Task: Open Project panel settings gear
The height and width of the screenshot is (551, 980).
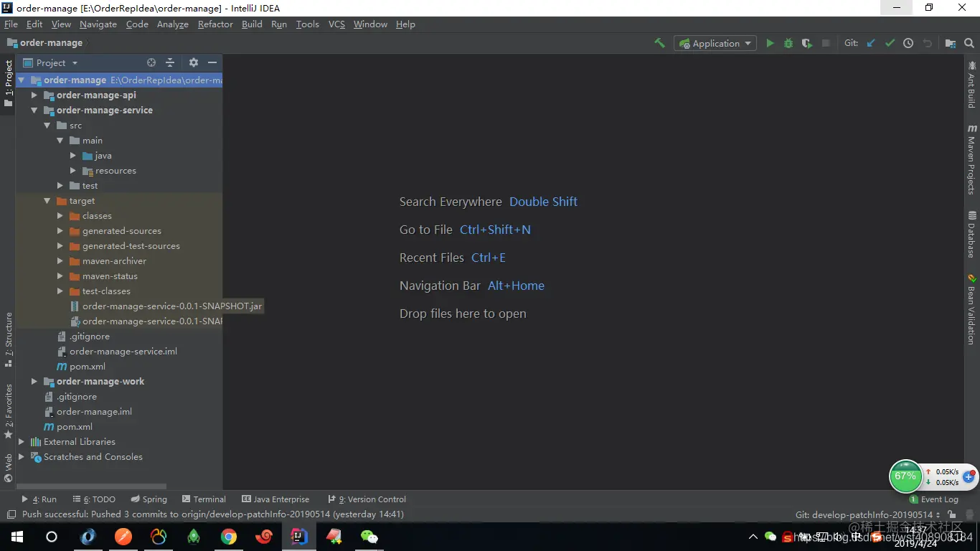Action: click(193, 62)
